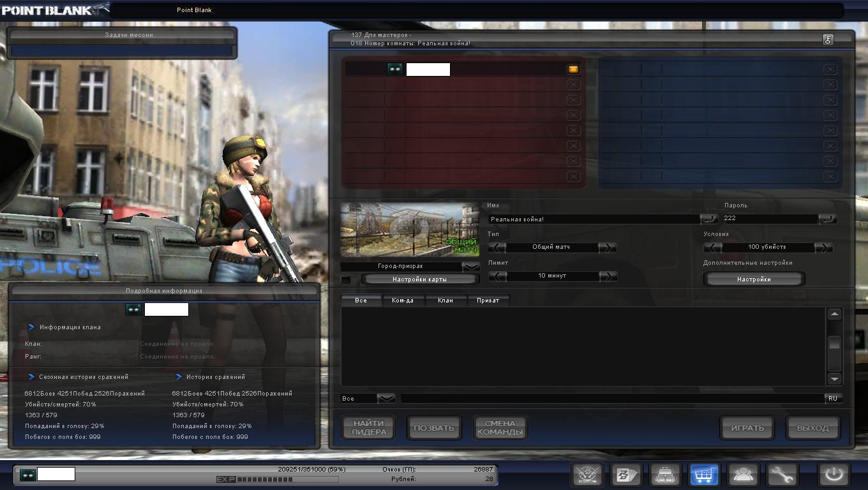Close the last slot of the red team

tap(573, 176)
